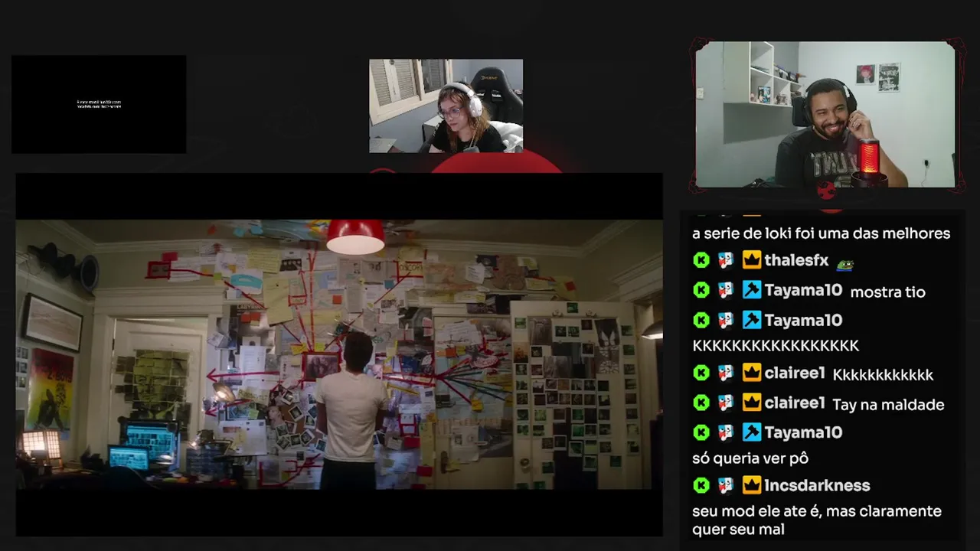980x551 pixels.
Task: Open Tayama10 username beside 'mostra tio'
Action: (803, 290)
